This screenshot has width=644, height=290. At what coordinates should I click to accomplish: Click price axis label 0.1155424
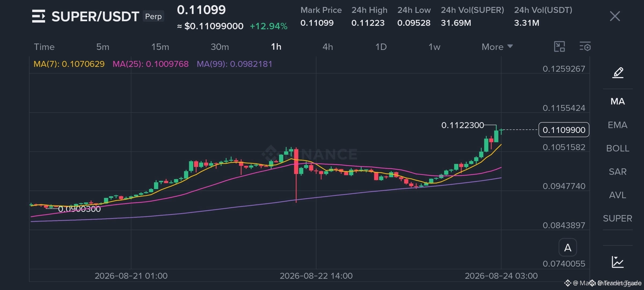(564, 108)
